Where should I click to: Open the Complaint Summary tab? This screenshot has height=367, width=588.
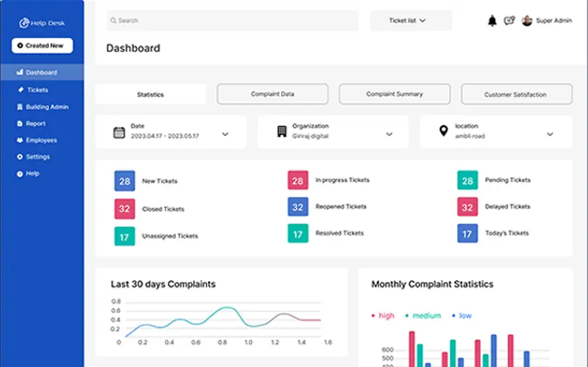tap(394, 94)
